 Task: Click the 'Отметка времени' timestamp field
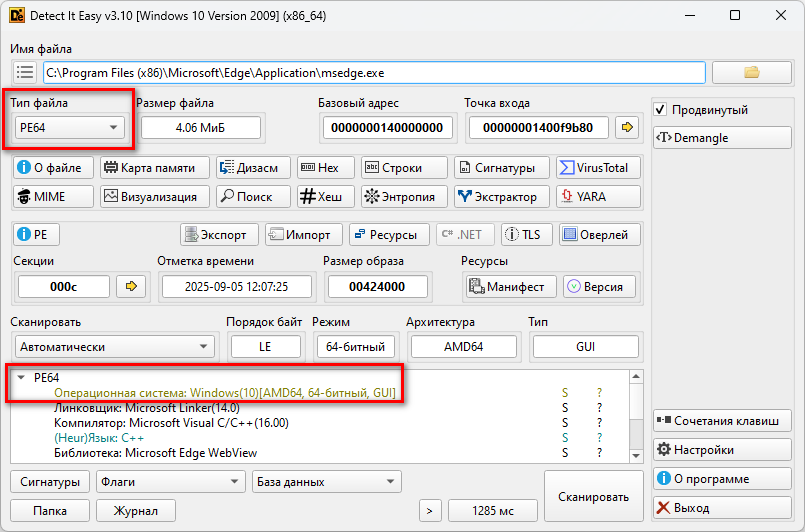click(x=237, y=287)
